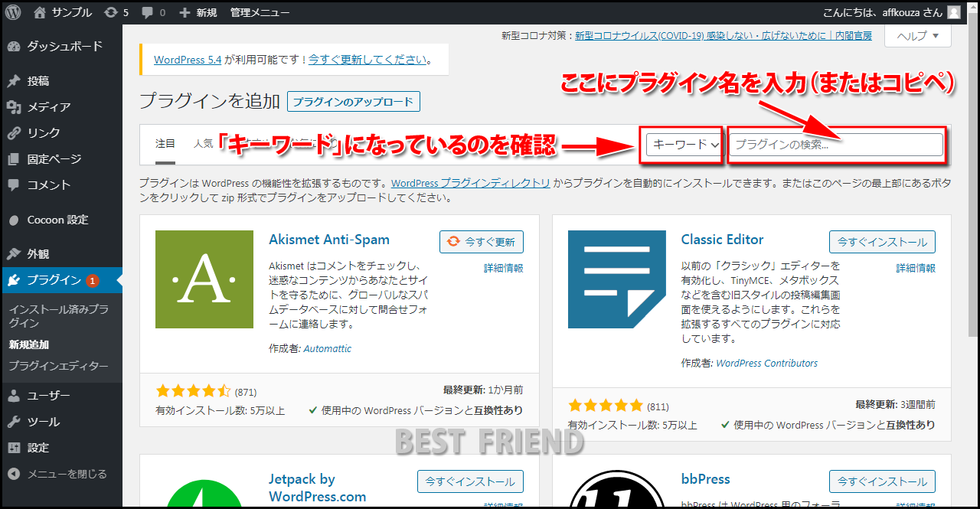This screenshot has height=509, width=980.
Task: Open 管理メニュー in the admin bar
Action: click(x=260, y=12)
